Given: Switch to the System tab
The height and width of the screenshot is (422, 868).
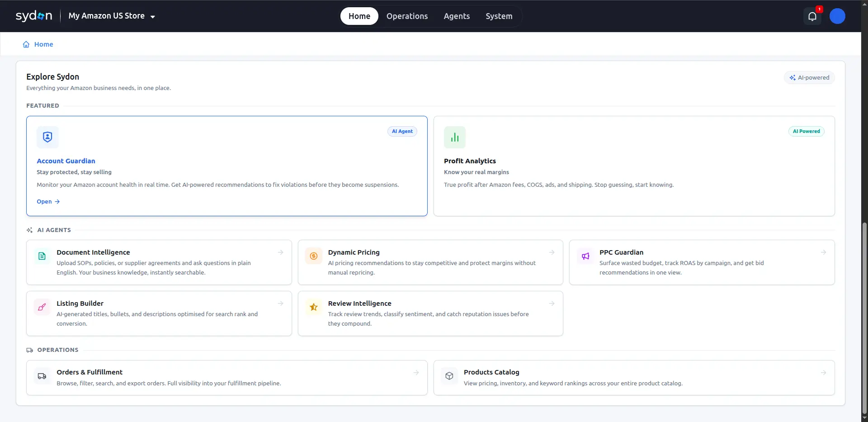Looking at the screenshot, I should tap(499, 16).
